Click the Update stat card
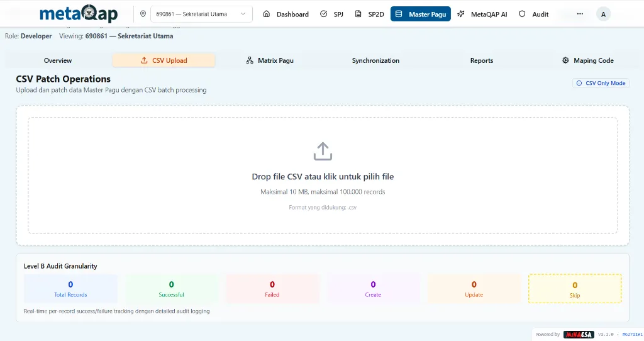 point(474,289)
